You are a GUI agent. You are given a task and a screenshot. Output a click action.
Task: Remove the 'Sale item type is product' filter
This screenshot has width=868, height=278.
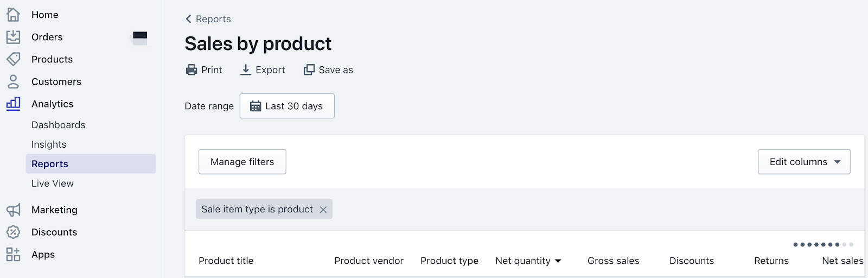(x=323, y=210)
